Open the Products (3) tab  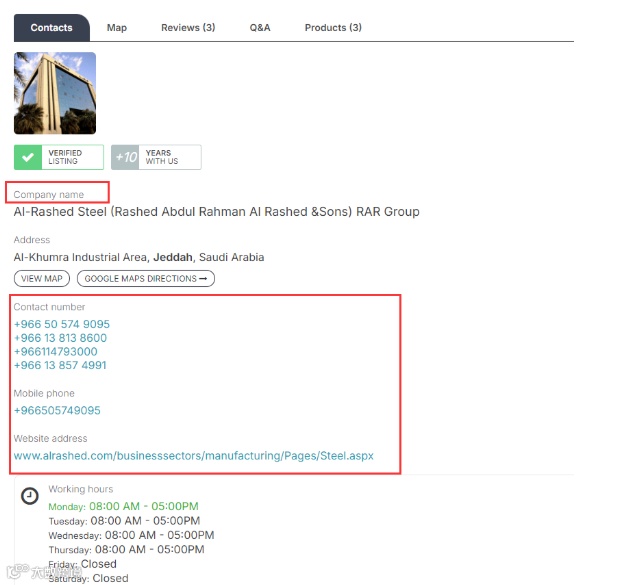tap(333, 28)
